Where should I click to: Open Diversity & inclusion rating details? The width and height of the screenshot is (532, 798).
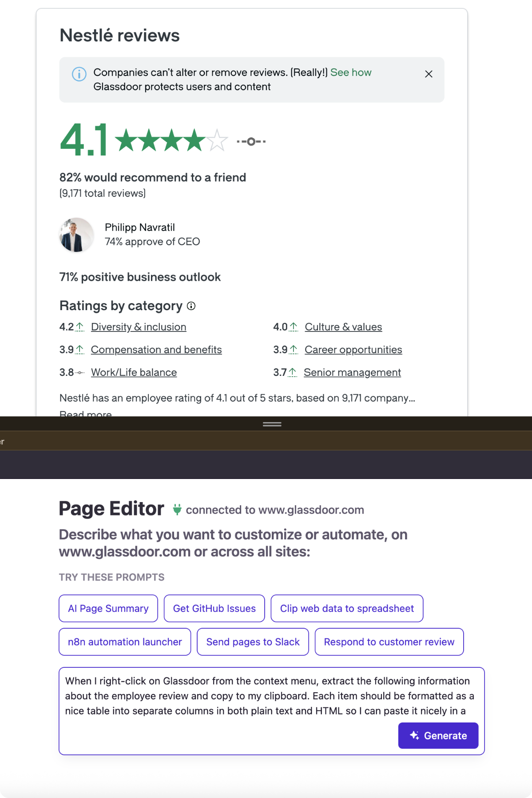click(139, 327)
